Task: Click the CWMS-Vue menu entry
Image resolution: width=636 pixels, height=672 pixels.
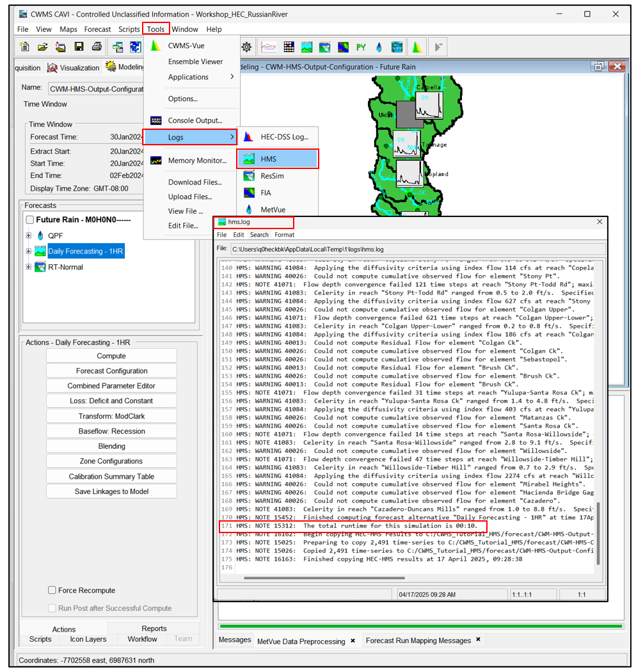Action: click(186, 46)
